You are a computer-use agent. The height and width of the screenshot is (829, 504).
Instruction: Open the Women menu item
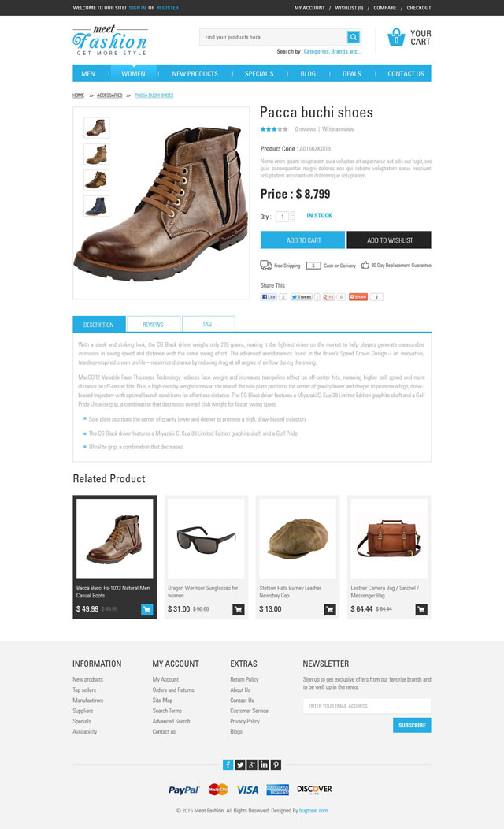click(133, 73)
